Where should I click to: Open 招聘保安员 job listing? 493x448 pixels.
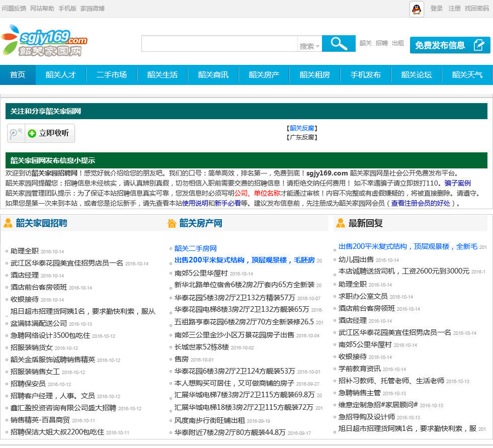[28, 384]
